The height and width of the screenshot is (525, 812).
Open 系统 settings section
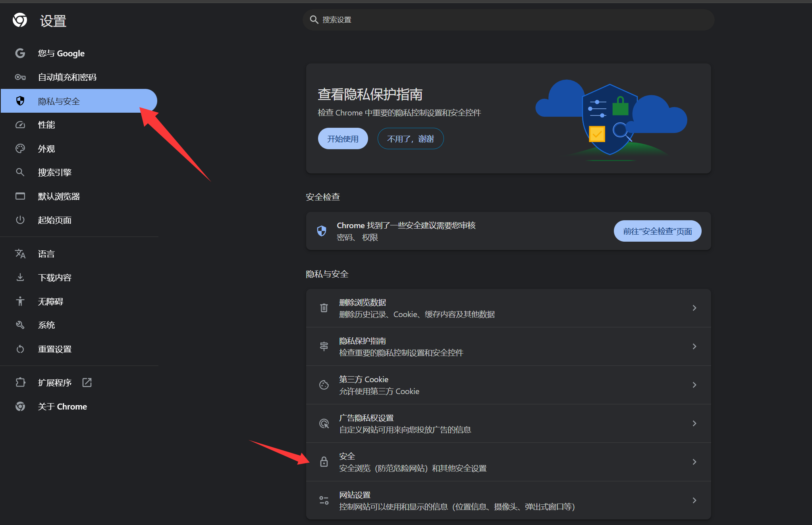[x=79, y=325]
